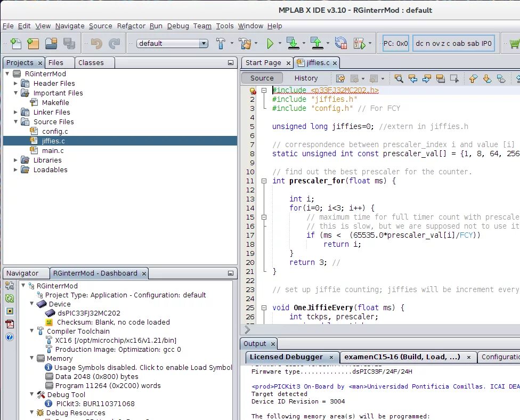Open the Refactor menu
Viewport: 520px width, 420px height.
131,26
